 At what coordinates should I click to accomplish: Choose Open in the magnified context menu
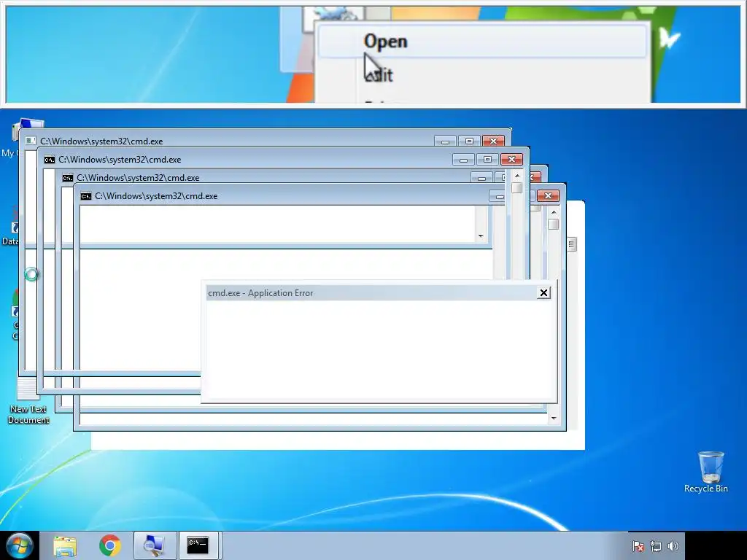tap(482, 41)
